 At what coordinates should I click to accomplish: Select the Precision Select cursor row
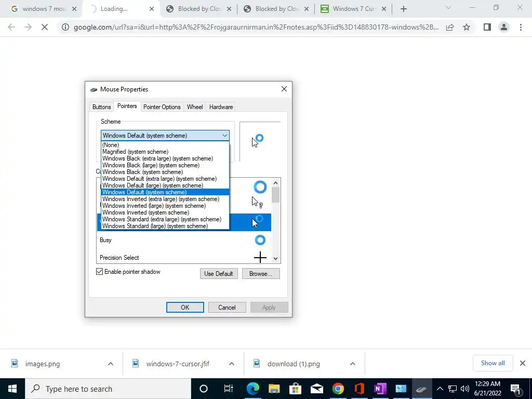[x=184, y=258]
